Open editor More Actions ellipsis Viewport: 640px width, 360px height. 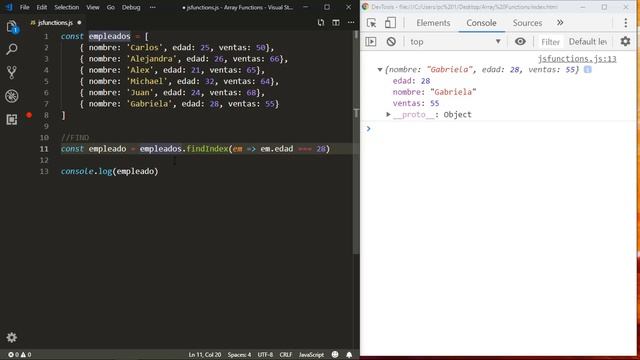click(x=351, y=23)
